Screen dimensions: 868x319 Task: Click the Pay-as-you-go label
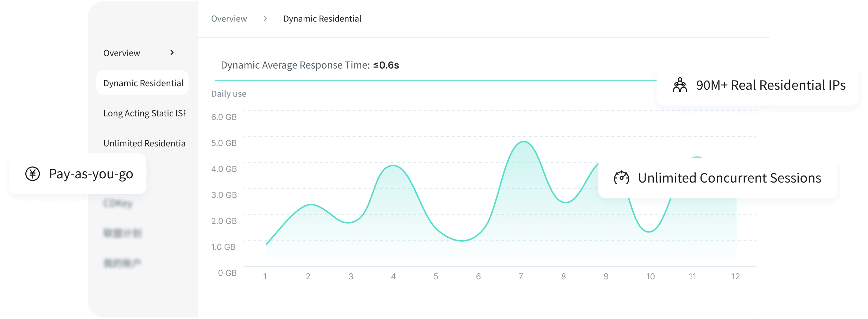coord(91,174)
